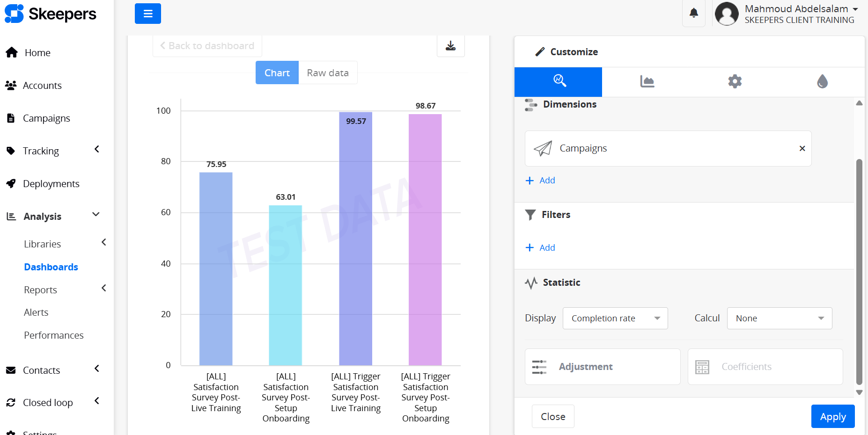868x435 pixels.
Task: Switch to the Raw data tab
Action: click(327, 72)
